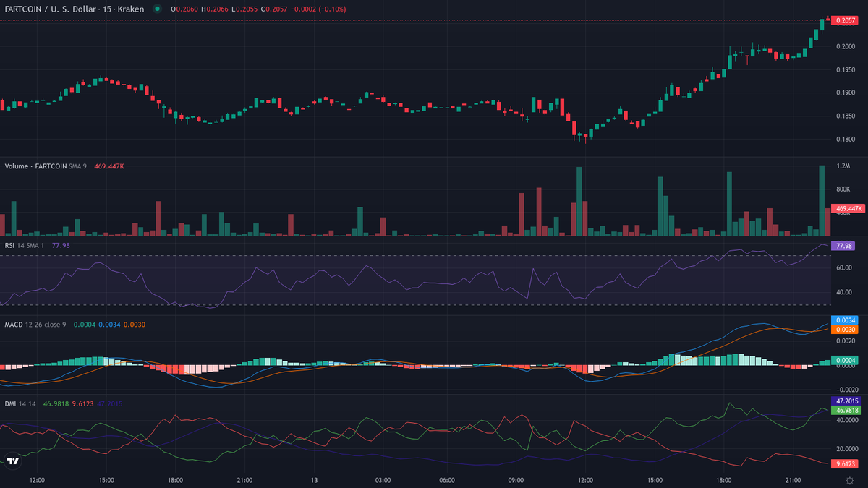Click the red 469.447K volume axis tag
868x488 pixels.
tap(849, 208)
